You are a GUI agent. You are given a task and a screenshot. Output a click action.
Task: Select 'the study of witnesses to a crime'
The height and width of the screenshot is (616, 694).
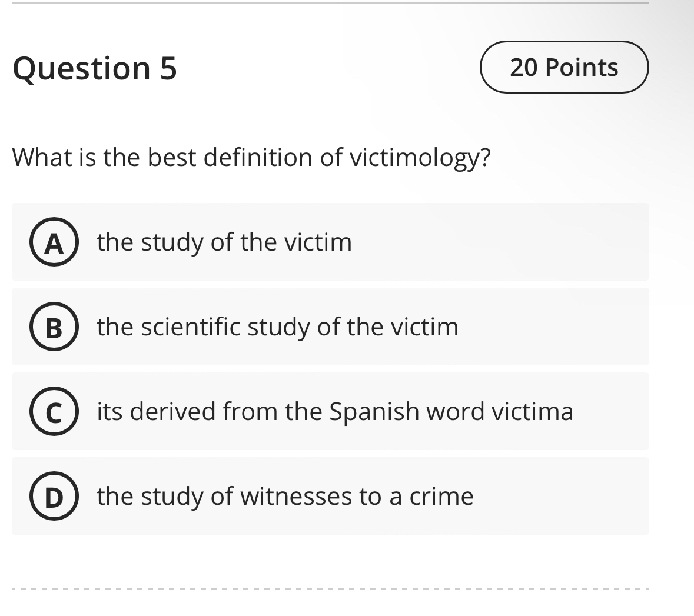(285, 497)
